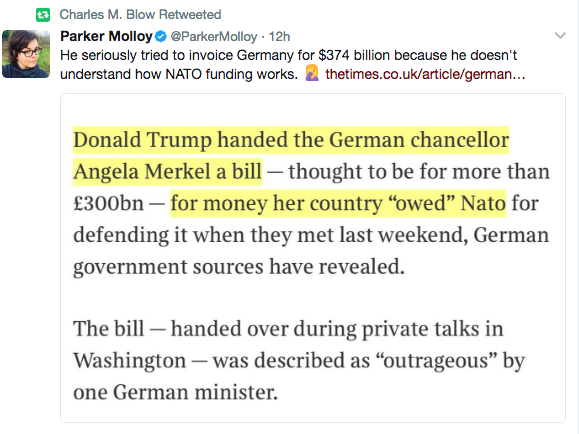579x434 pixels.
Task: Click highlighted 'for money her country owed Nato'
Action: pos(338,204)
